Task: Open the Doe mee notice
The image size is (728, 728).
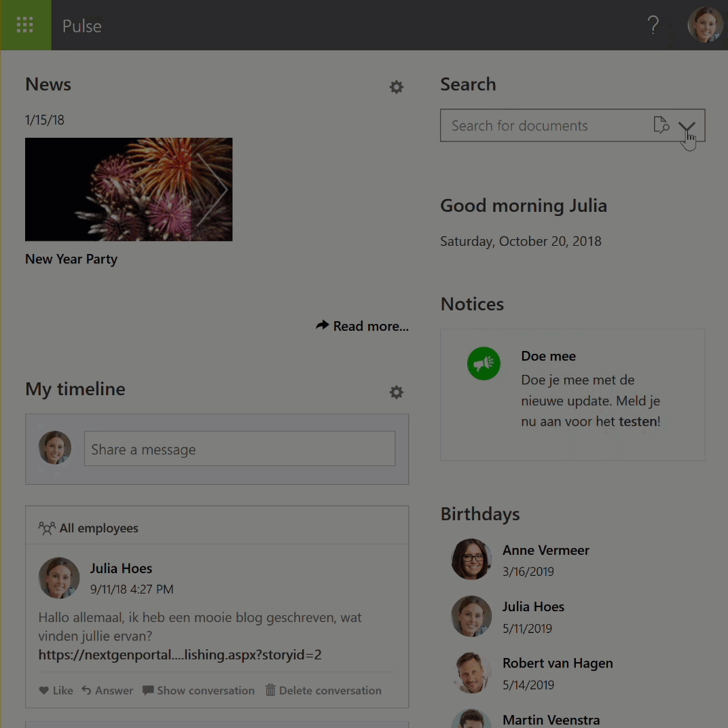Action: click(x=548, y=356)
